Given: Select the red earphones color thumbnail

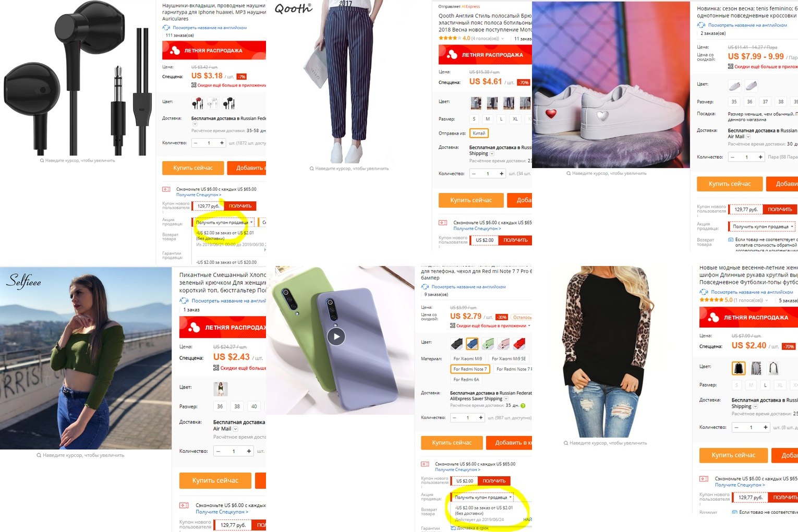Looking at the screenshot, I should pos(198,103).
